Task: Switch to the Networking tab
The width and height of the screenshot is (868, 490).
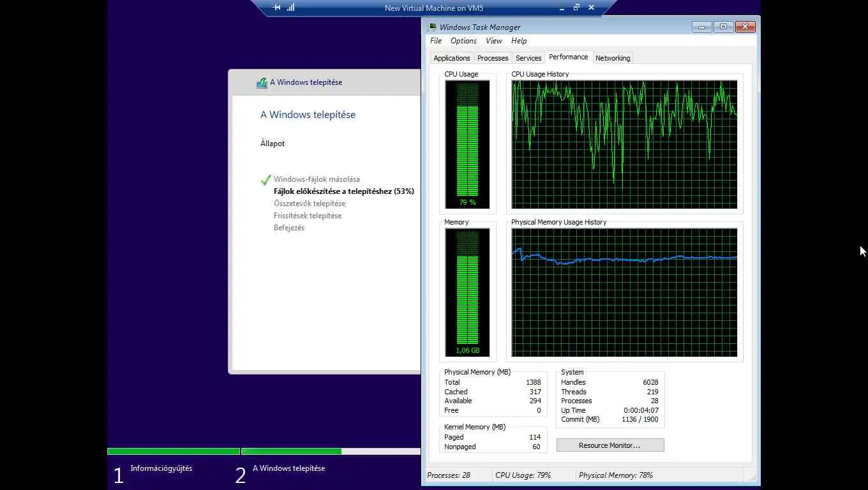Action: pos(613,58)
